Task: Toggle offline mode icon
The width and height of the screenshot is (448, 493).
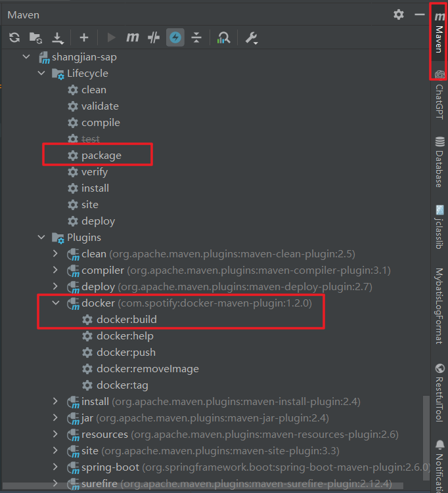Action: tap(154, 37)
